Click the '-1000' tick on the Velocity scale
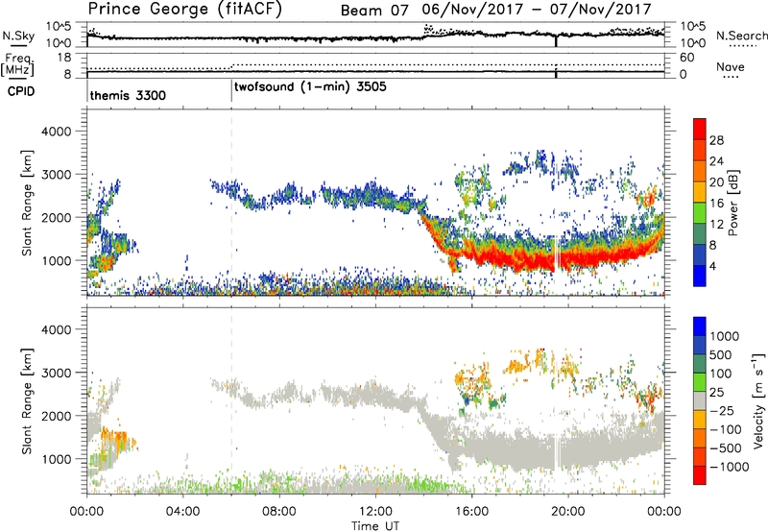This screenshot has height=532, width=768. pos(729,467)
